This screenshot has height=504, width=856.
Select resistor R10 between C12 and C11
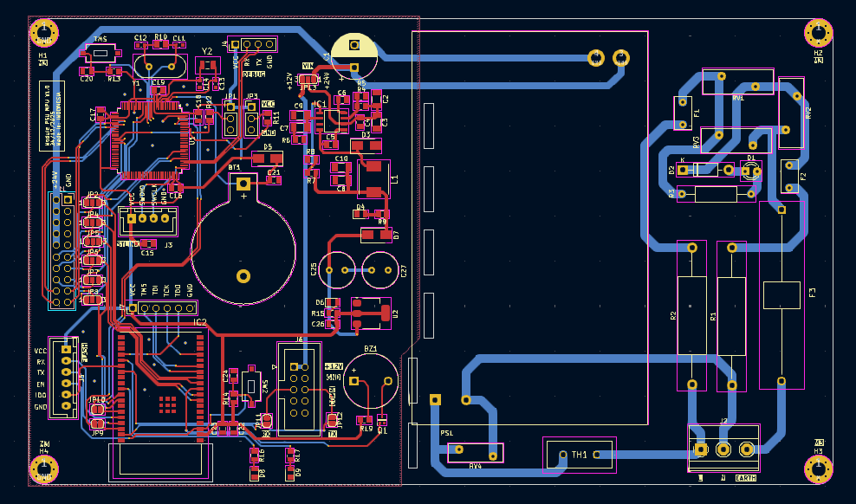pos(160,43)
